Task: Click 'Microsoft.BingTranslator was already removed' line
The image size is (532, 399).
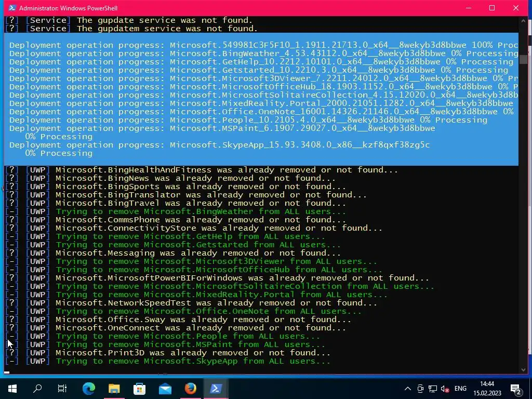Action: pyautogui.click(x=186, y=195)
